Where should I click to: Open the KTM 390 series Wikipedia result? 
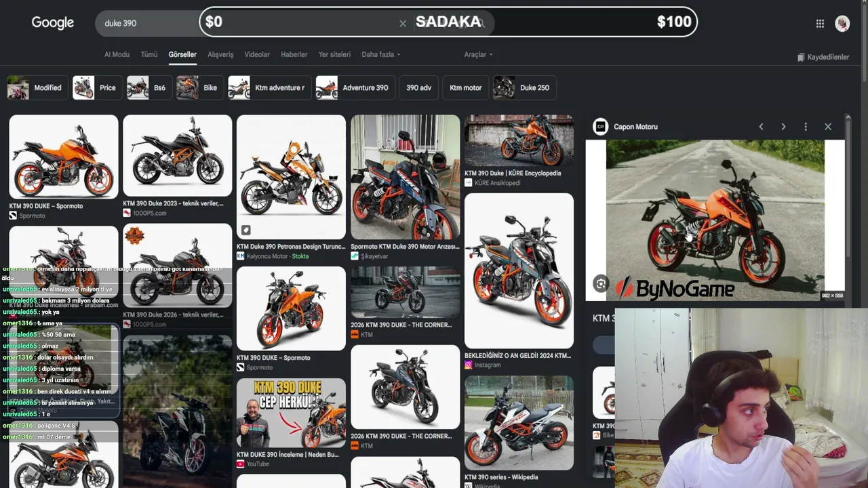(x=501, y=477)
